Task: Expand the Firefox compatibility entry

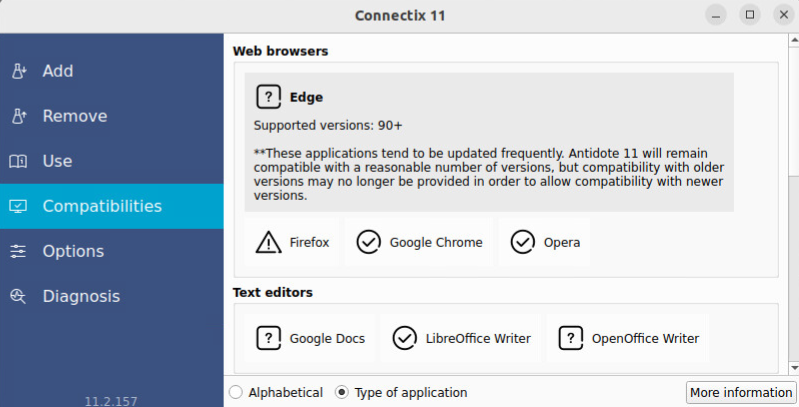Action: click(294, 242)
